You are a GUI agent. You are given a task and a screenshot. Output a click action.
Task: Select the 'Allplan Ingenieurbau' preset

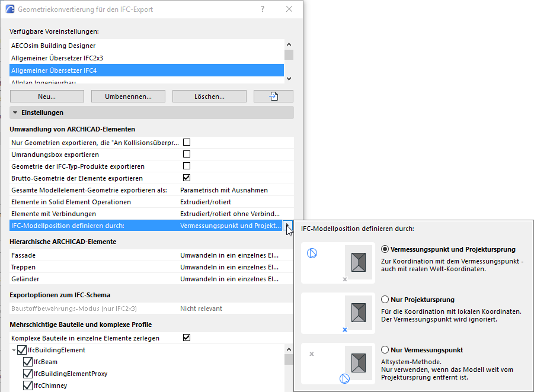[147, 81]
